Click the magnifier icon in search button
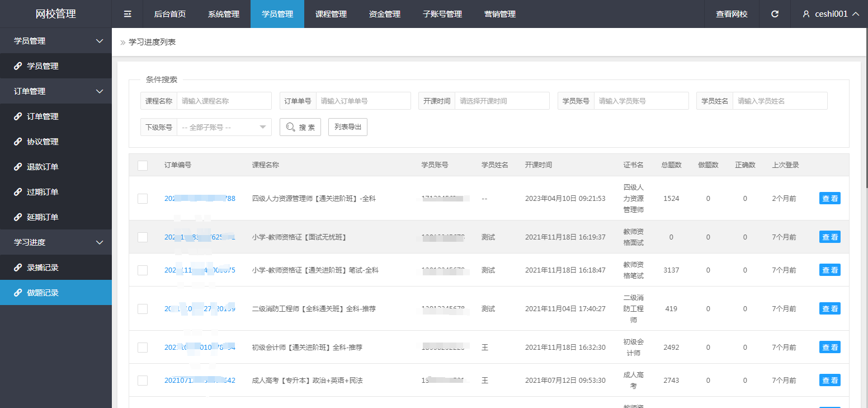The image size is (868, 408). click(x=290, y=127)
